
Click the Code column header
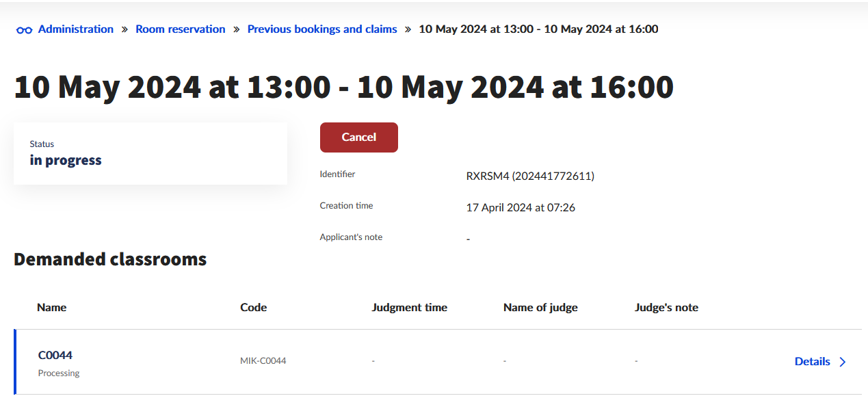(254, 308)
